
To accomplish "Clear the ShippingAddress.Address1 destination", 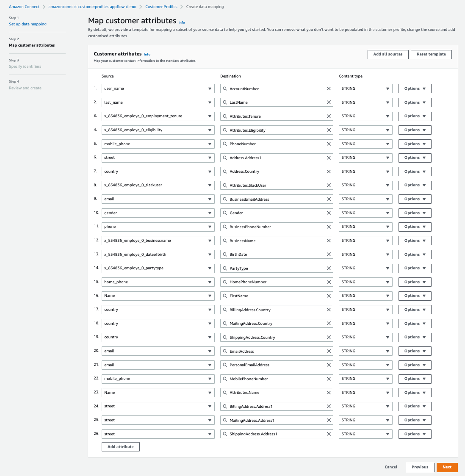I will (329, 434).
